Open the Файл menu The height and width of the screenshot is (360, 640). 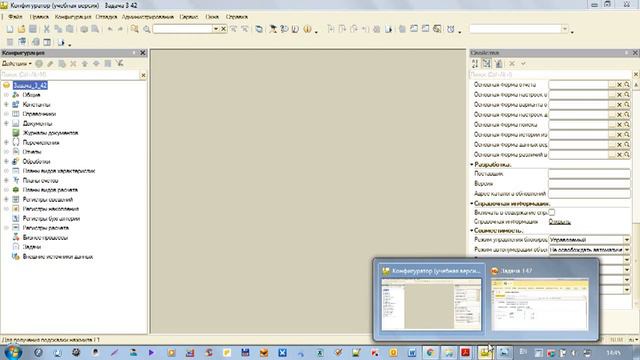[16, 17]
